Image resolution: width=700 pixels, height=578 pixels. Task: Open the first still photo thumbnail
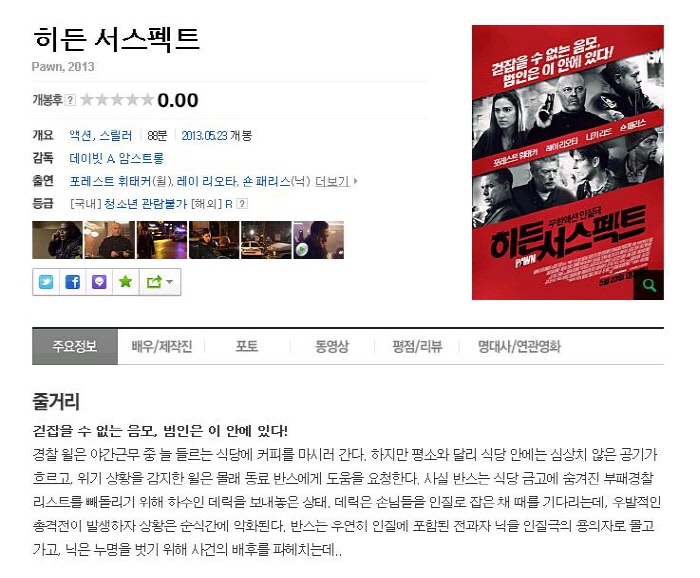(57, 240)
